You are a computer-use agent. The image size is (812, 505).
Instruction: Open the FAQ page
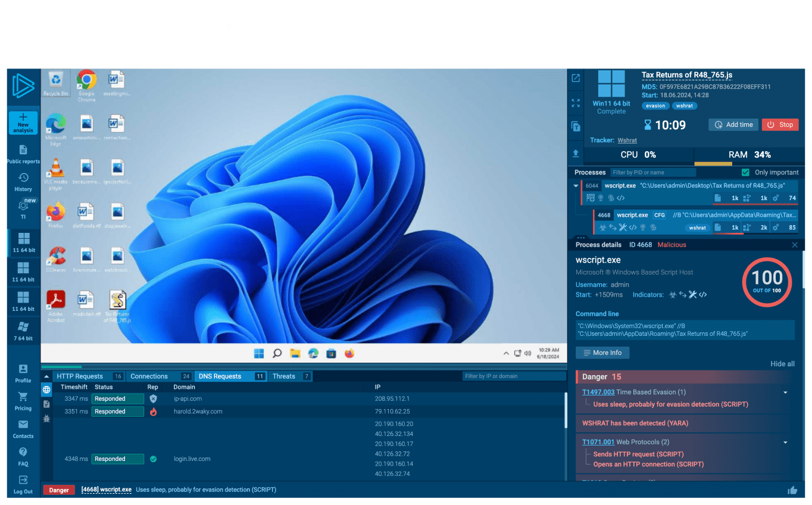tap(23, 457)
